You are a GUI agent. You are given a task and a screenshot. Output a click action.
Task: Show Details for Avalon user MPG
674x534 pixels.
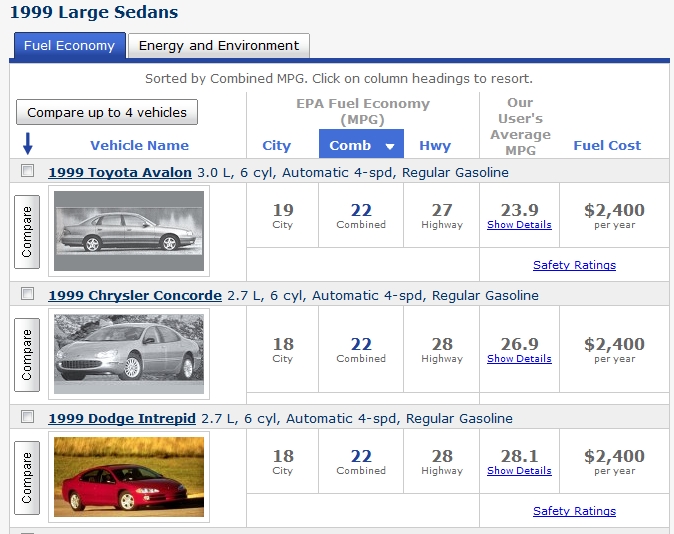click(x=519, y=225)
